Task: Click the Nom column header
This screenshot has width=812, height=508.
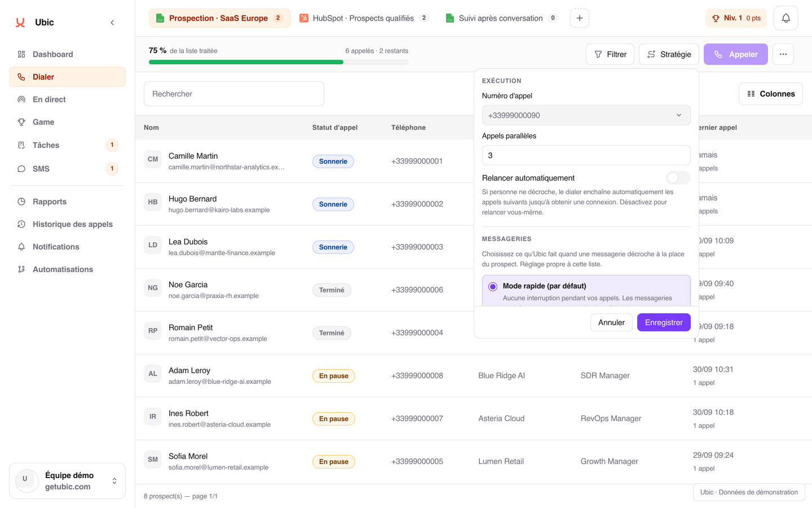Action: pyautogui.click(x=151, y=128)
